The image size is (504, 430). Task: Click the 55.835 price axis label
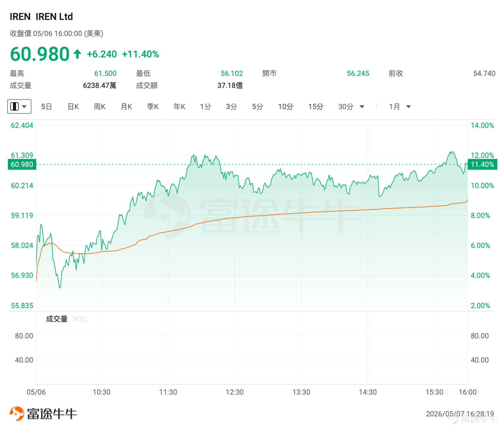click(x=22, y=305)
